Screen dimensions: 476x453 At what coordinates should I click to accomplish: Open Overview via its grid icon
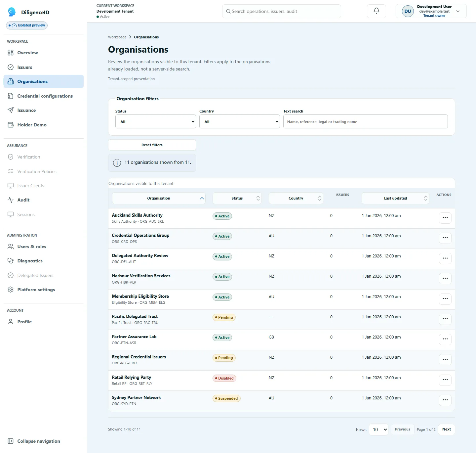click(x=11, y=53)
